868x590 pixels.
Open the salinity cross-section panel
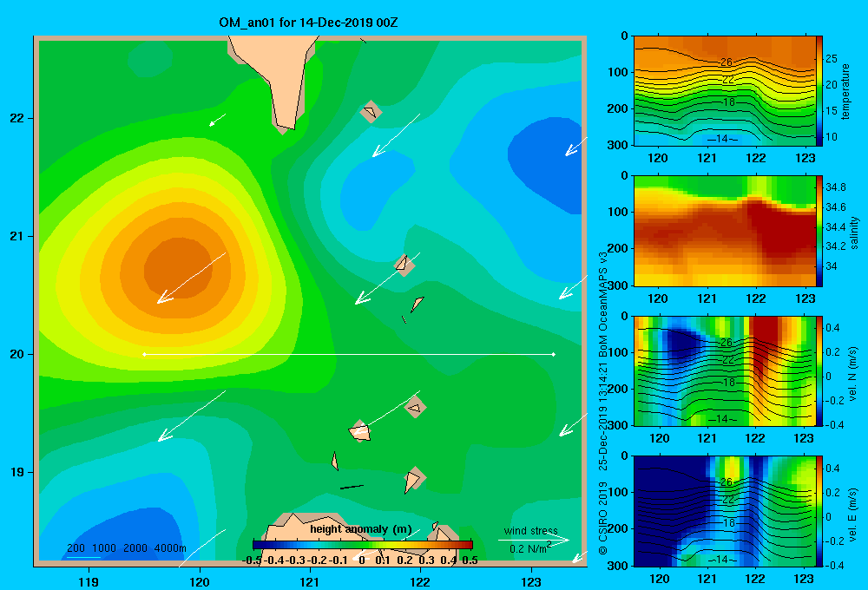(724, 231)
